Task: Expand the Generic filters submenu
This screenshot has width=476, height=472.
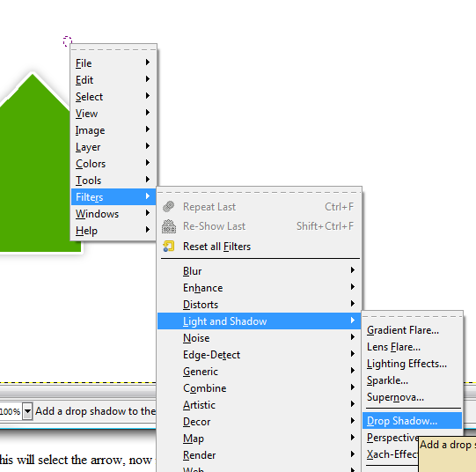Action: click(260, 371)
